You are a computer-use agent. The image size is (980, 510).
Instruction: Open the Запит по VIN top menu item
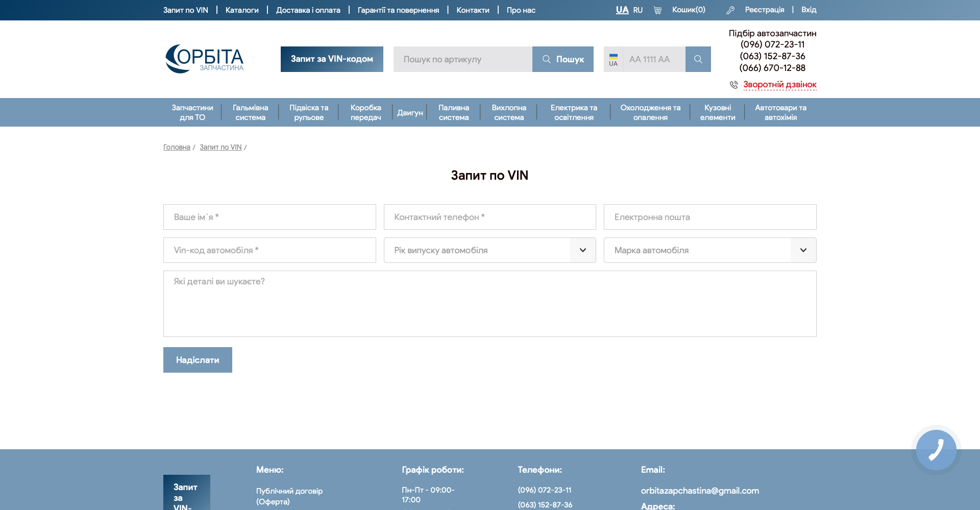click(x=186, y=10)
